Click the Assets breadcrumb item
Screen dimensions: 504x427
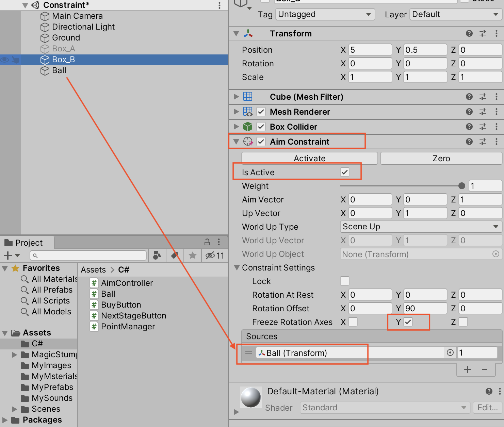coord(93,269)
